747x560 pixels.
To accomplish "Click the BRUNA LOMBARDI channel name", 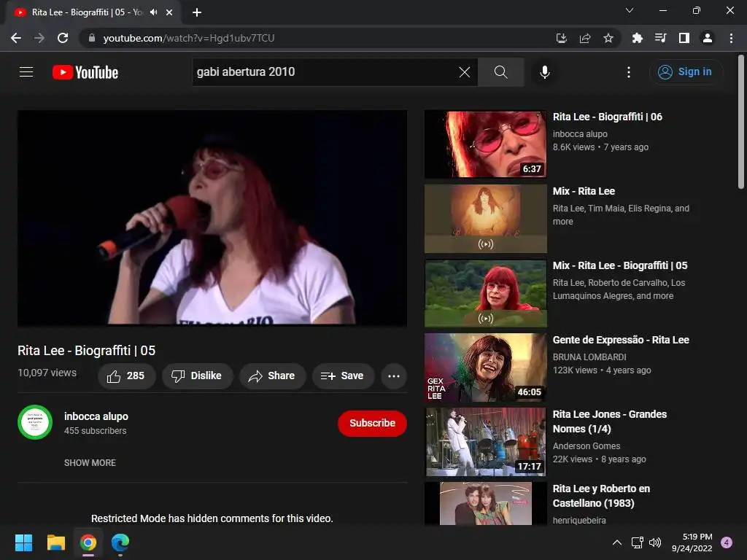I will point(589,357).
